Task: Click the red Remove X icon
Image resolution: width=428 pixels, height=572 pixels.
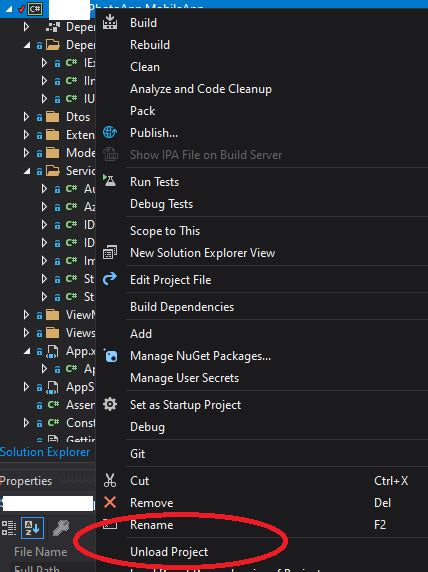Action: [x=110, y=502]
